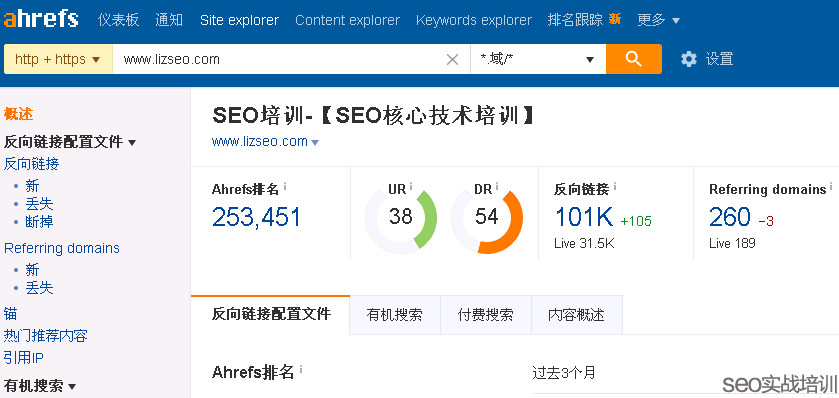This screenshot has width=839, height=398.
Task: Open the *.域/* mode dropdown
Action: (x=538, y=59)
